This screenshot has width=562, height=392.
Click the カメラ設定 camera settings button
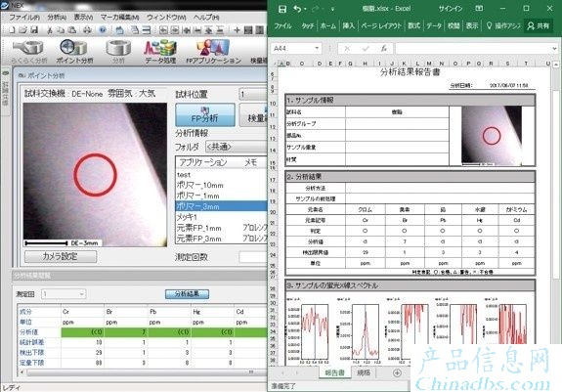[x=61, y=256]
